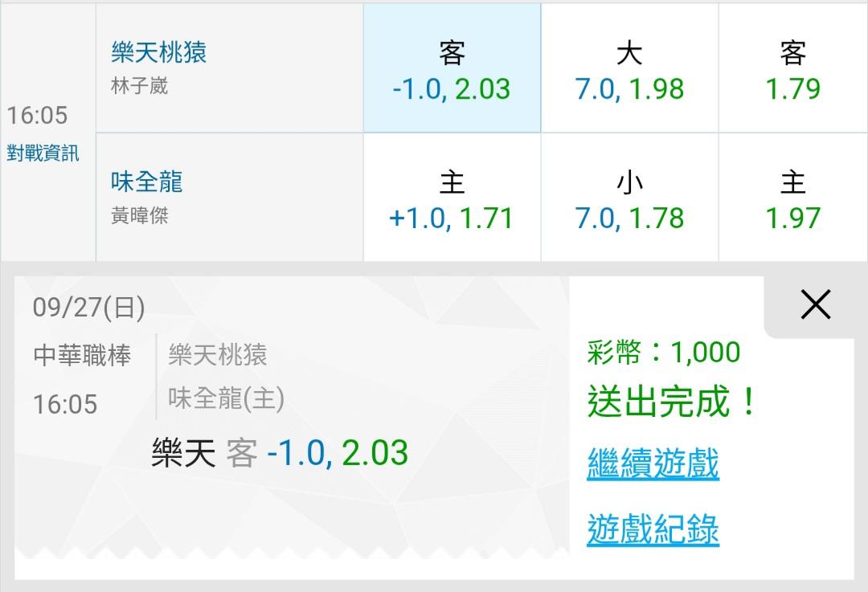The width and height of the screenshot is (868, 592).
Task: Open the 對戰資訊 matchup info link
Action: click(43, 153)
